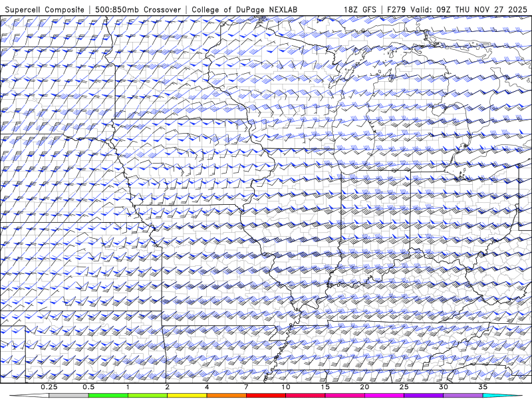Click the '20' scale label
The image size is (532, 399).
(x=364, y=387)
